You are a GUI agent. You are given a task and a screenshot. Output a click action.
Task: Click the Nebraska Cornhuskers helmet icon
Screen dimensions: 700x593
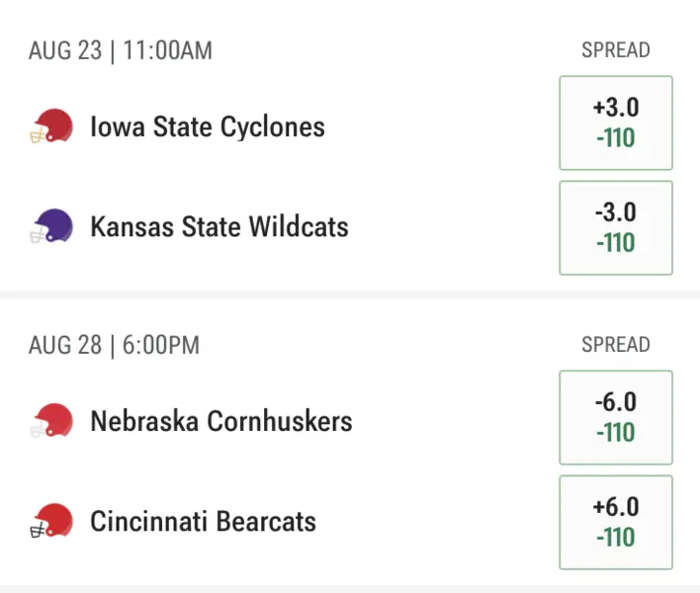[x=50, y=422]
